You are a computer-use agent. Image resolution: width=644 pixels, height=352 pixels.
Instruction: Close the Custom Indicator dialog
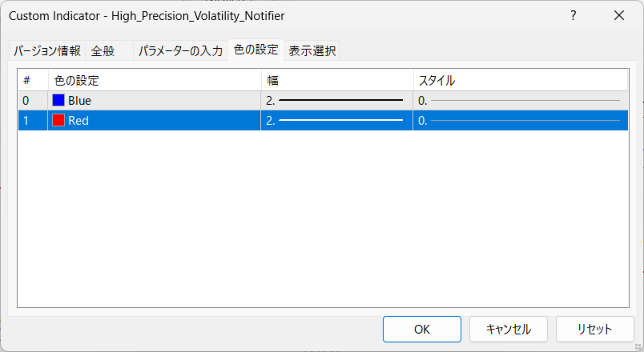(x=618, y=15)
